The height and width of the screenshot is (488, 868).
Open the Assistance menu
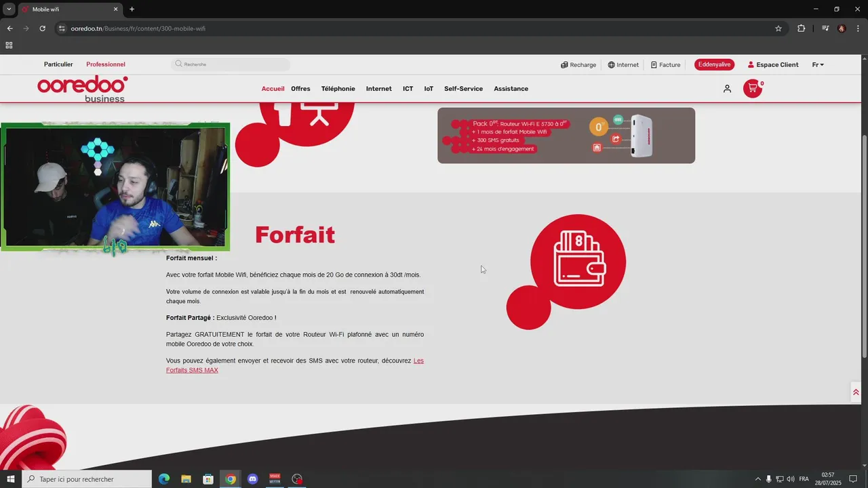(511, 89)
